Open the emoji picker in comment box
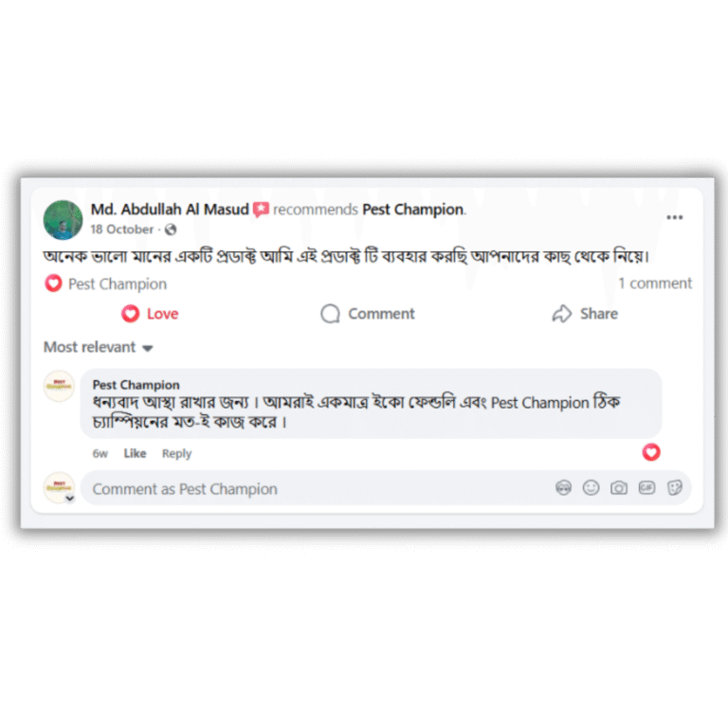This screenshot has height=728, width=728. coord(591,488)
